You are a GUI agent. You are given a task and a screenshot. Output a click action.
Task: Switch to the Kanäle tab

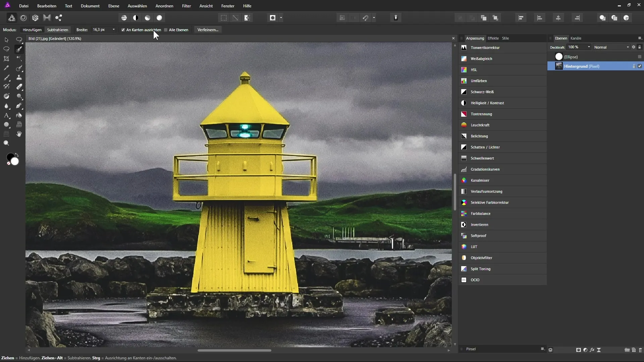point(576,38)
